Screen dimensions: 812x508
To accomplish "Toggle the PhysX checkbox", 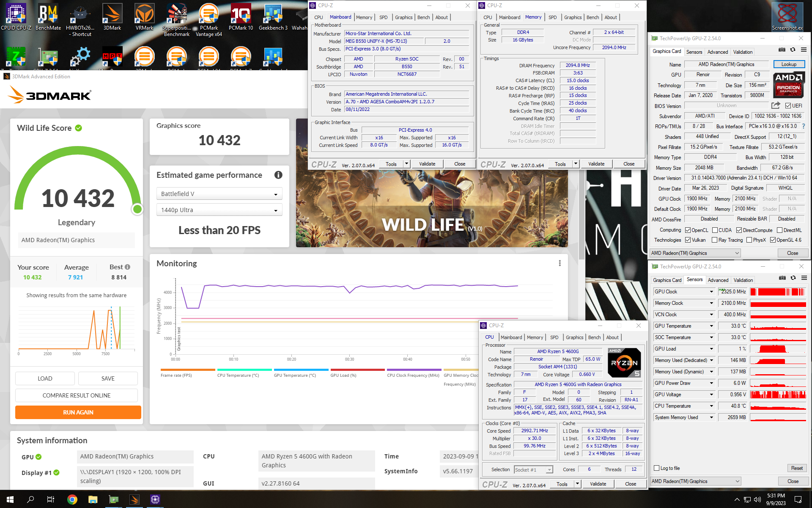I will (x=749, y=240).
